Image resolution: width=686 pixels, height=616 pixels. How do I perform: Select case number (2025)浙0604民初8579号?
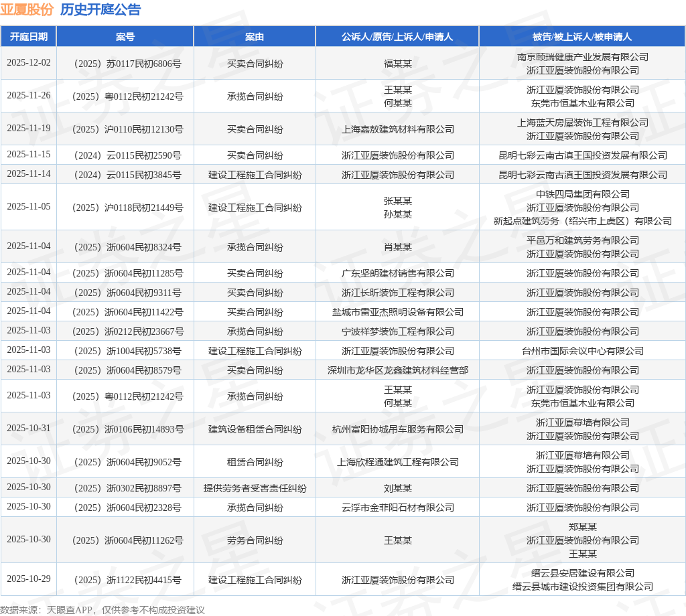pos(125,370)
